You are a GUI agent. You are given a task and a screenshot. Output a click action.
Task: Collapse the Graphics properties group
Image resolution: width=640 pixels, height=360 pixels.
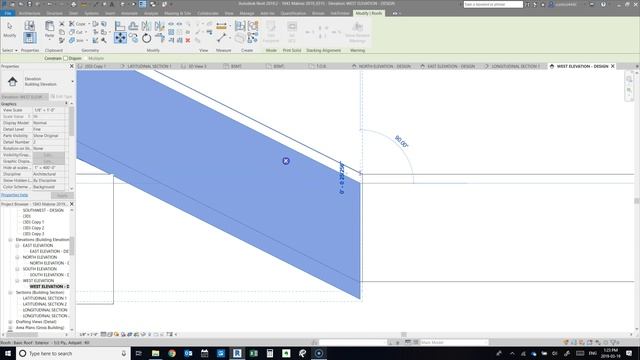(66, 104)
